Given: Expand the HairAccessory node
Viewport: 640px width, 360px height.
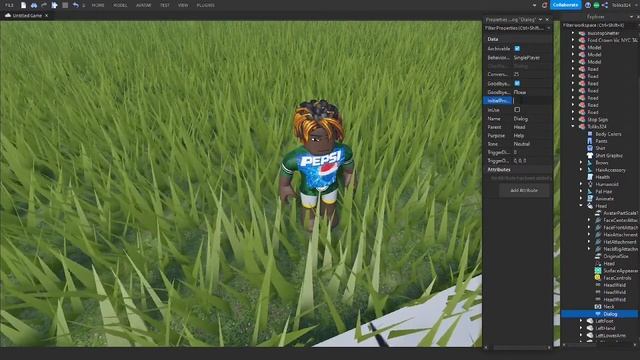Looking at the screenshot, I should pyautogui.click(x=581, y=170).
